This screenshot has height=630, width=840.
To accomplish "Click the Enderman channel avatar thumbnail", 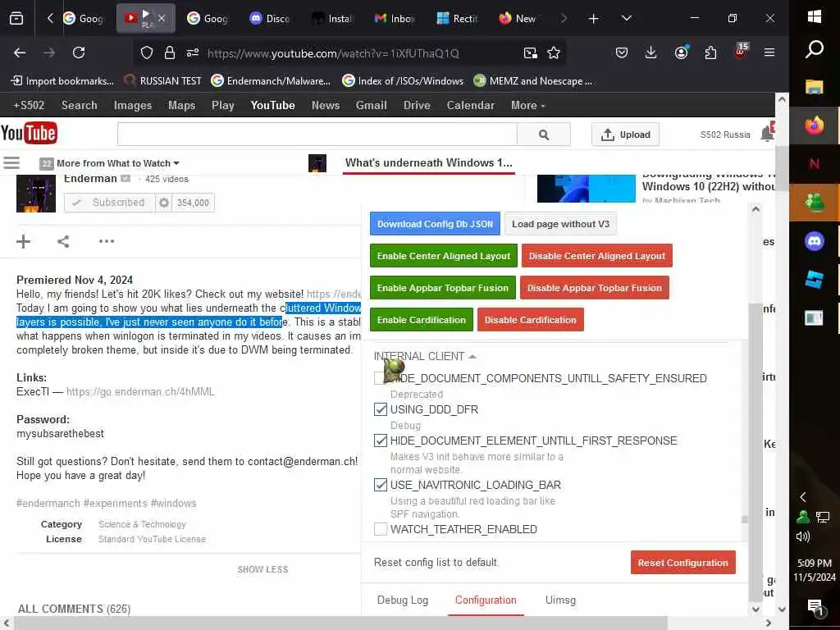I will tap(36, 194).
